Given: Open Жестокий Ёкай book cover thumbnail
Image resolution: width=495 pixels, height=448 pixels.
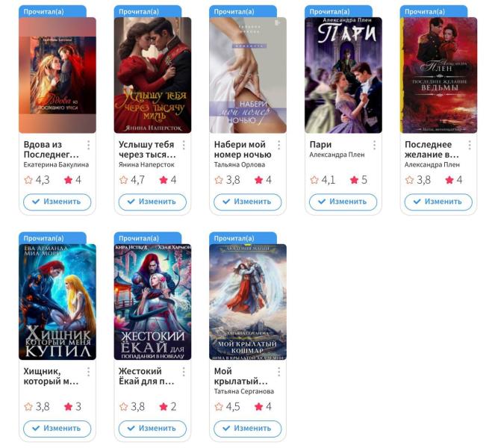Looking at the screenshot, I should coord(152,302).
